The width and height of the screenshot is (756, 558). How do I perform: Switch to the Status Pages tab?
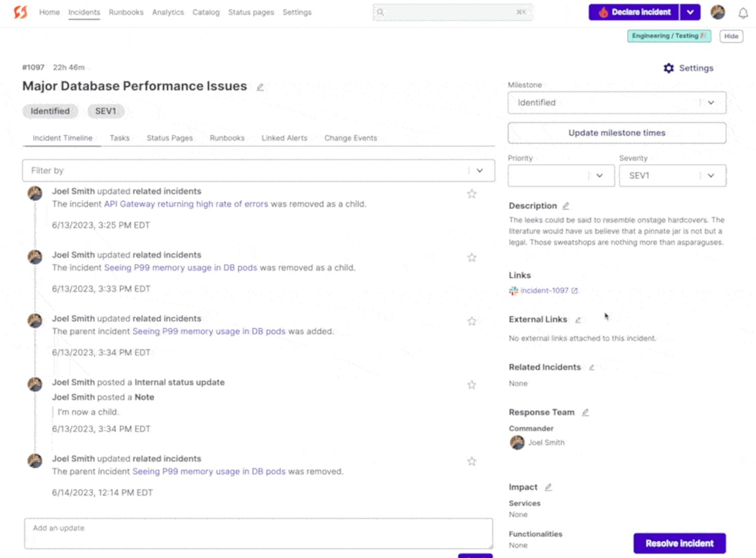point(170,138)
